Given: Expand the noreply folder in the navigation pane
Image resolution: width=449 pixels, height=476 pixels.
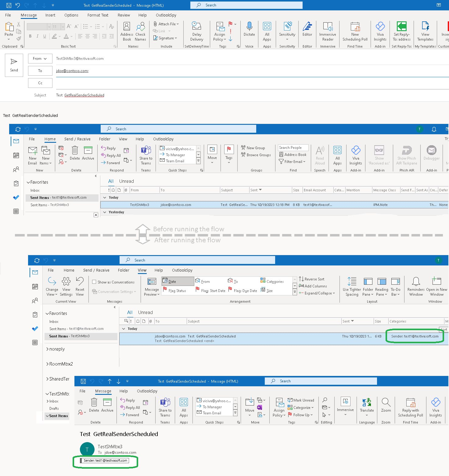Looking at the screenshot, I should tap(47, 349).
